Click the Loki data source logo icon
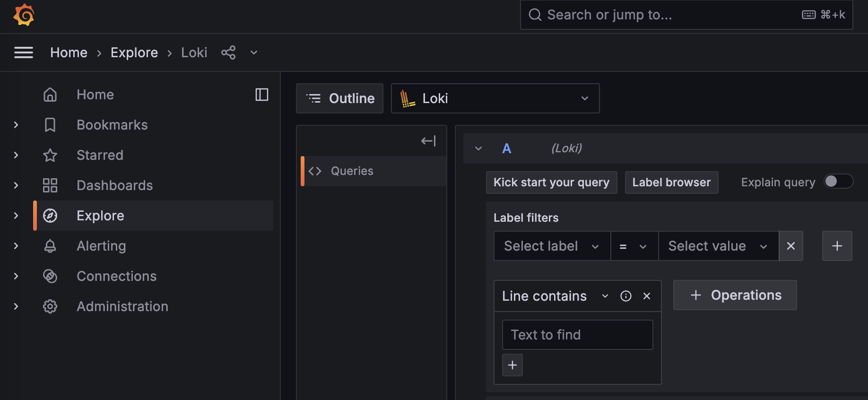The height and width of the screenshot is (400, 868). point(407,98)
